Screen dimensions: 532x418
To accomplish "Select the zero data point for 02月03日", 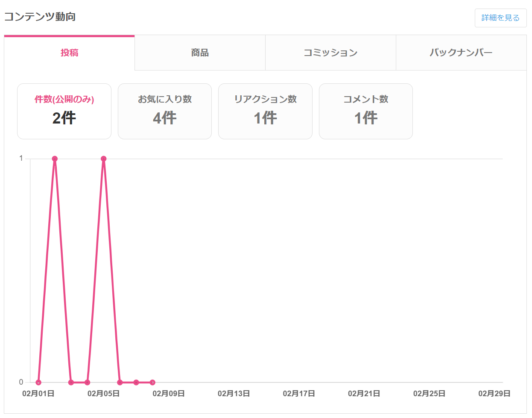I will tap(71, 383).
